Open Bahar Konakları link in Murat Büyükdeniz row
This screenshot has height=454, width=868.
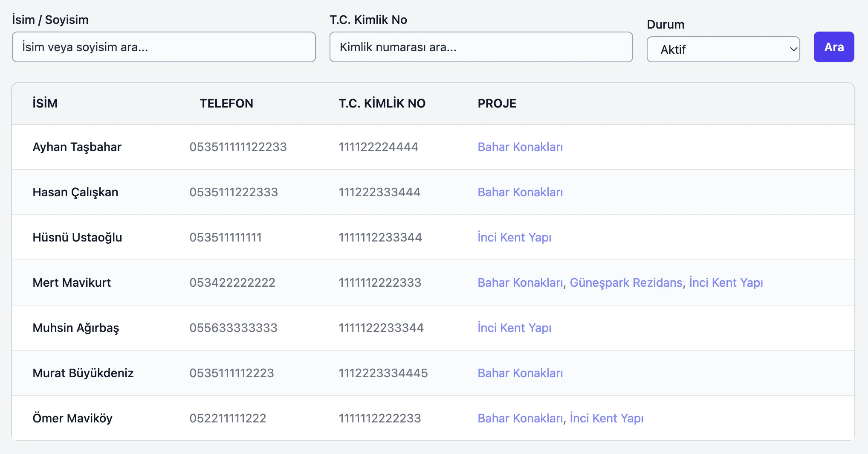(520, 373)
